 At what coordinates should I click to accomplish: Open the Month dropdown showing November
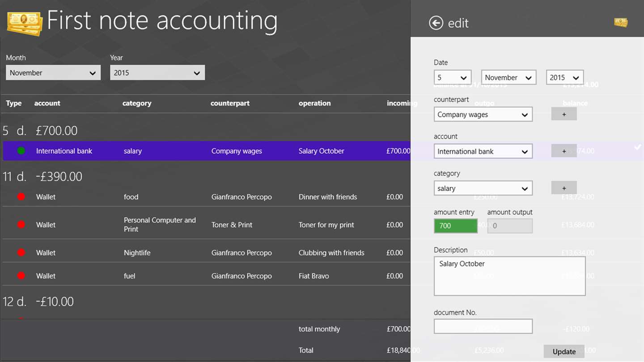pyautogui.click(x=53, y=73)
